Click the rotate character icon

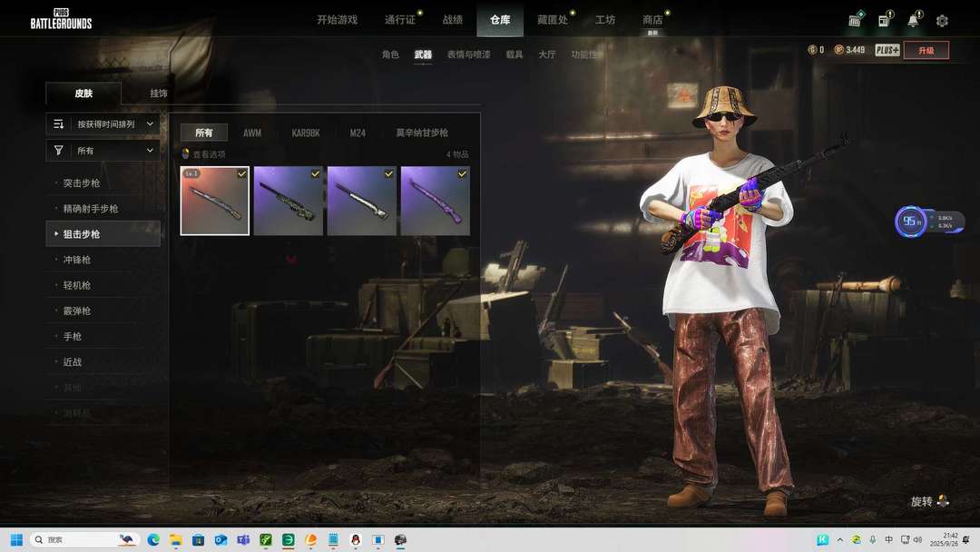tap(943, 501)
